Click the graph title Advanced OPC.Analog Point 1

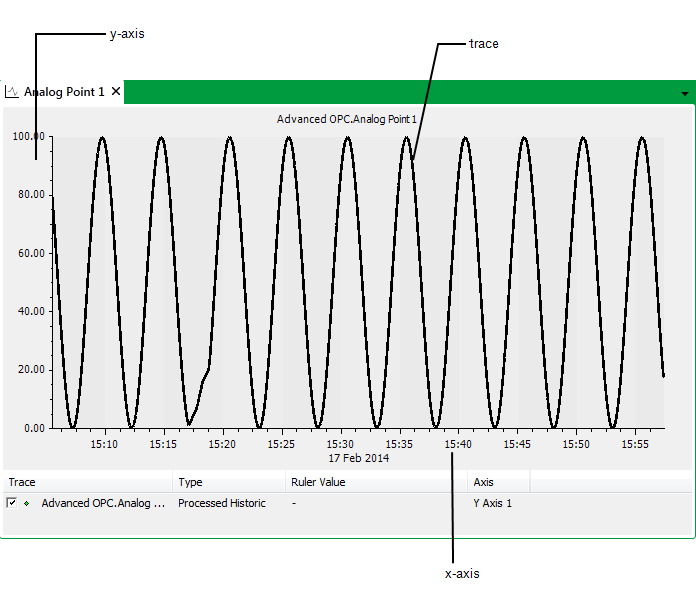[347, 119]
